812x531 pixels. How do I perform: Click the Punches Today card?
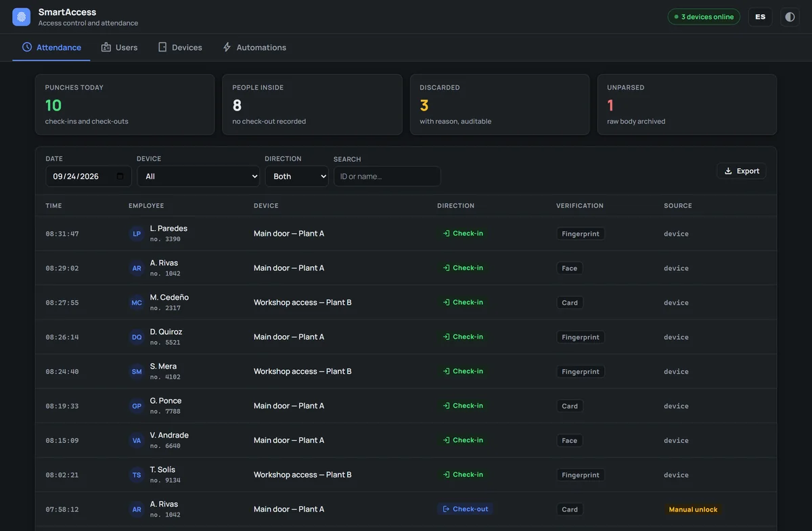(x=125, y=104)
